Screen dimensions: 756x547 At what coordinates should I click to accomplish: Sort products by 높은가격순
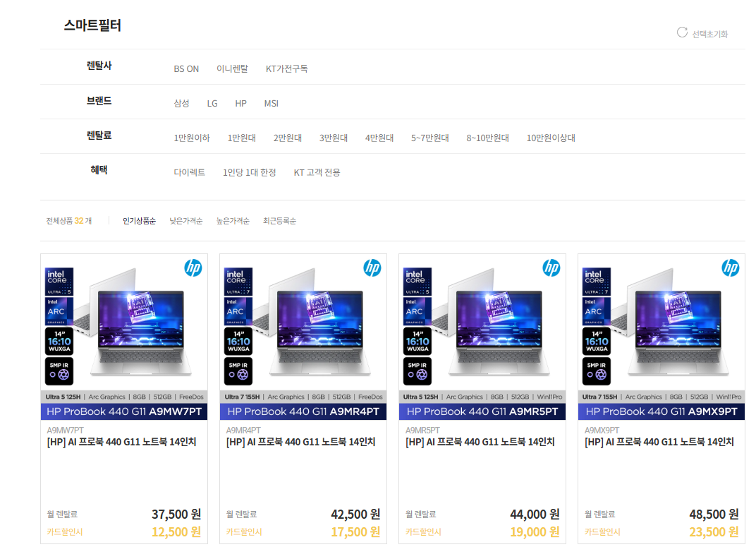(x=233, y=221)
